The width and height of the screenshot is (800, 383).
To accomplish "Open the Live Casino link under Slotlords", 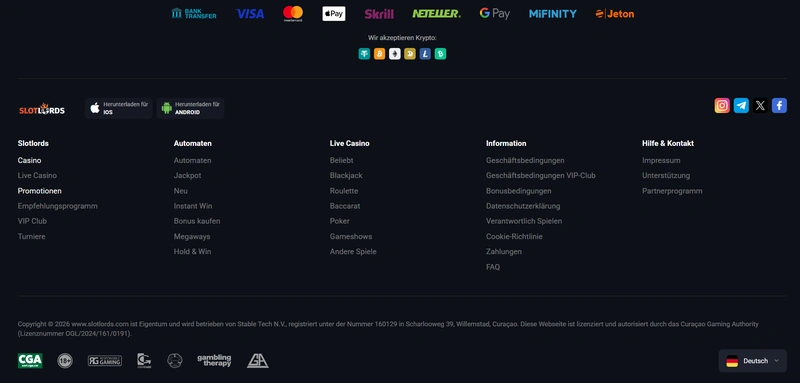I will tap(37, 175).
